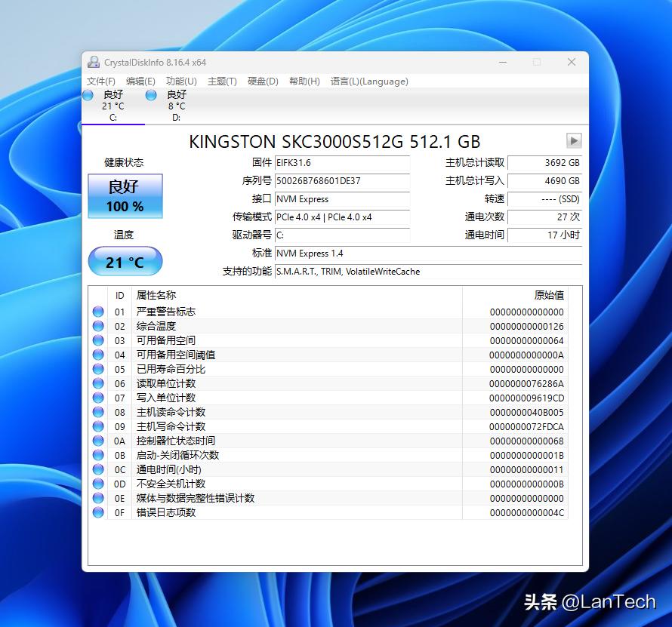The width and height of the screenshot is (672, 627).
Task: Click the 良好 100% health status button
Action: pos(125,195)
